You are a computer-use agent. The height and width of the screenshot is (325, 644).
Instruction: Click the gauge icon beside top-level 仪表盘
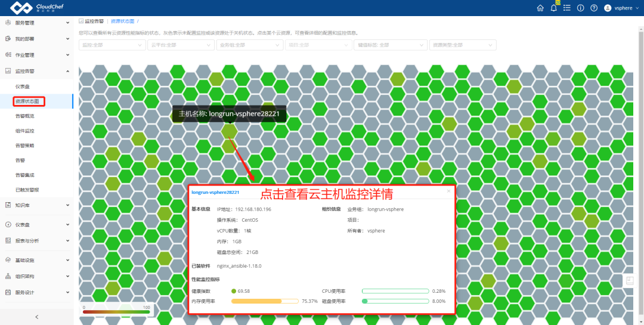(8, 224)
